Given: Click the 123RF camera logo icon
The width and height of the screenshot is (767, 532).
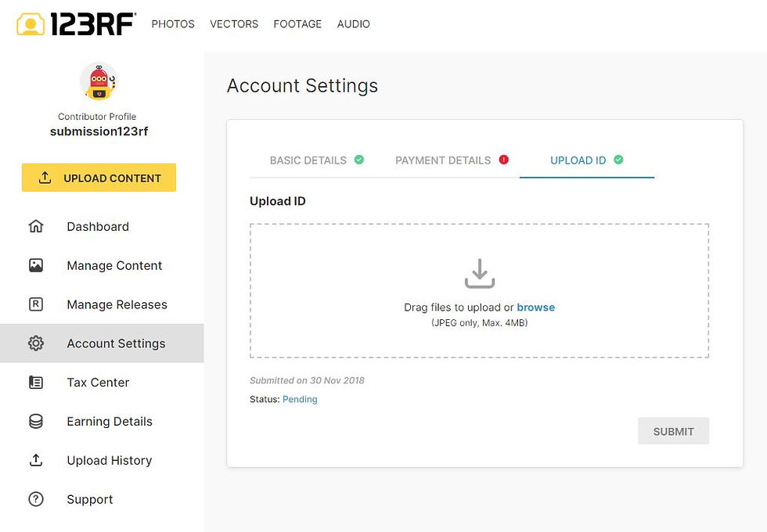Looking at the screenshot, I should point(31,24).
